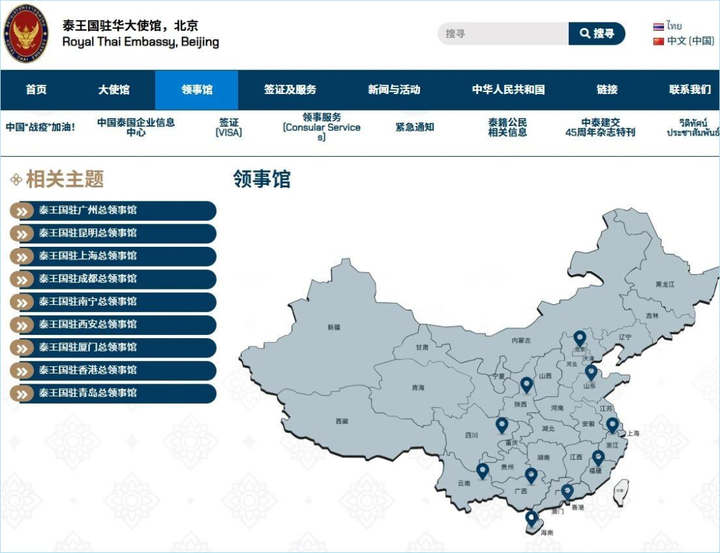Open 泰王国驻青岛总领事馆 sidebar link
The image size is (720, 553).
click(x=112, y=393)
